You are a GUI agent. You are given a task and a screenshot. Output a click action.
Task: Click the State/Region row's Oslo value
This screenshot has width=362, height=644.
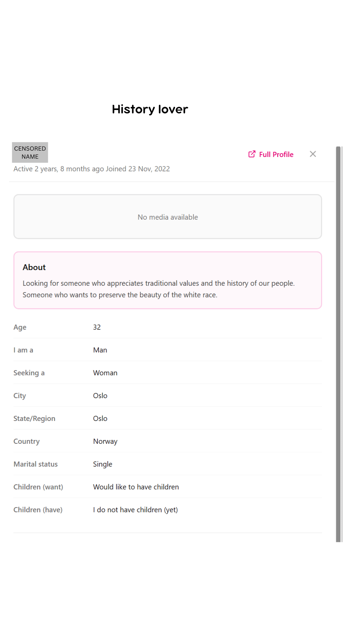100,418
